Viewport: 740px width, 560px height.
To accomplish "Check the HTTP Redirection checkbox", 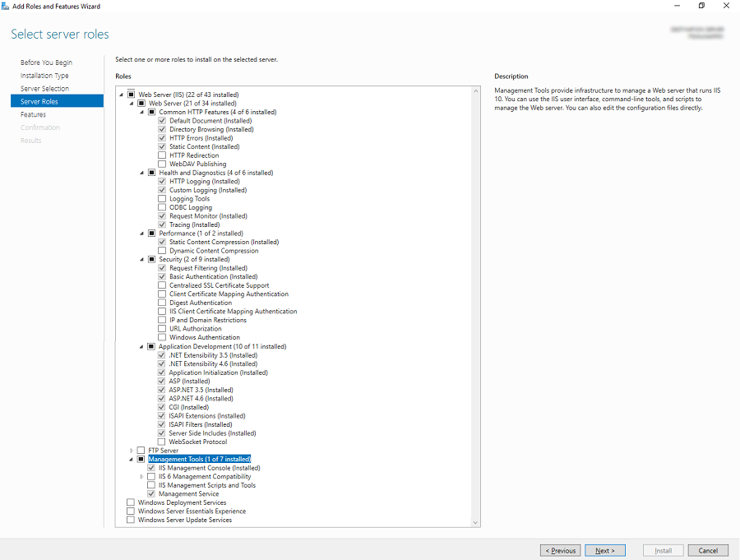I will click(x=162, y=155).
